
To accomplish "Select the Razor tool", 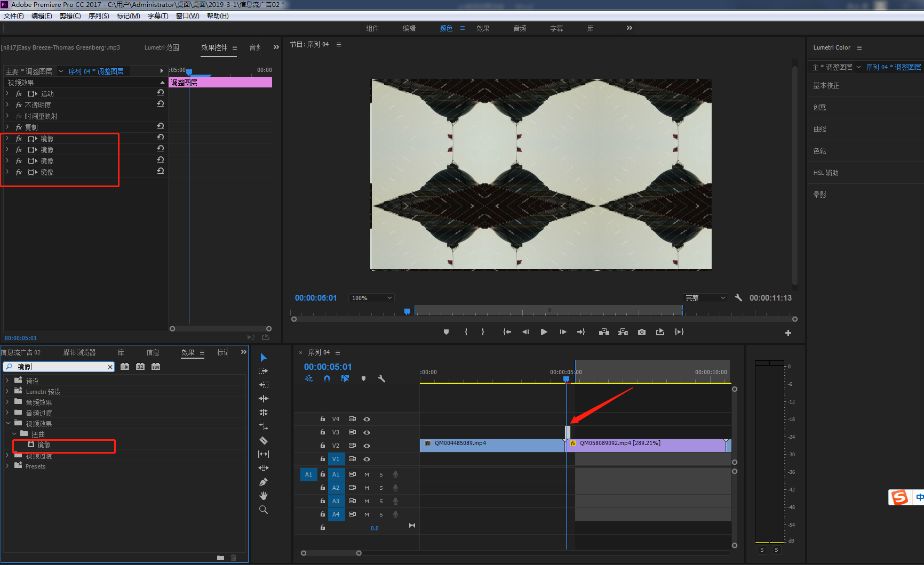I will click(x=264, y=440).
